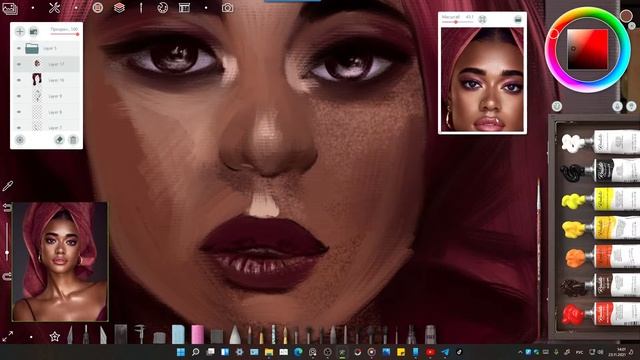
Task: Open Microsoft Edge from the taskbar
Action: pos(298,352)
